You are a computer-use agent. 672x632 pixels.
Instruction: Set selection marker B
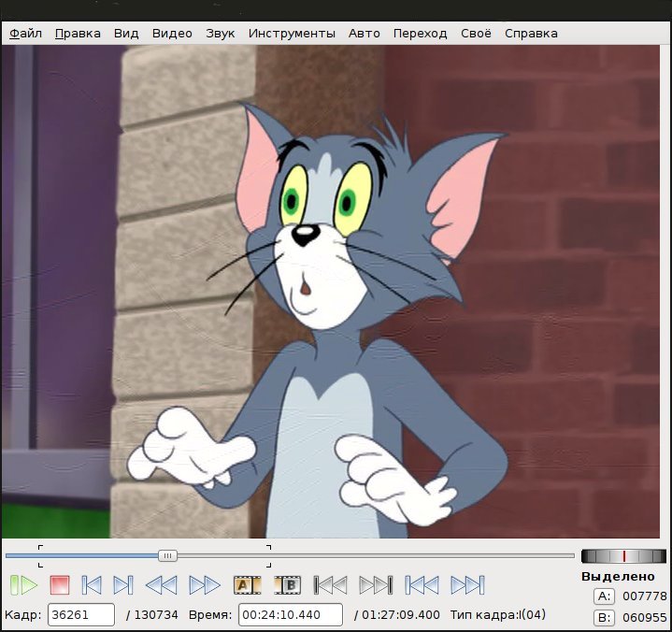pyautogui.click(x=288, y=585)
